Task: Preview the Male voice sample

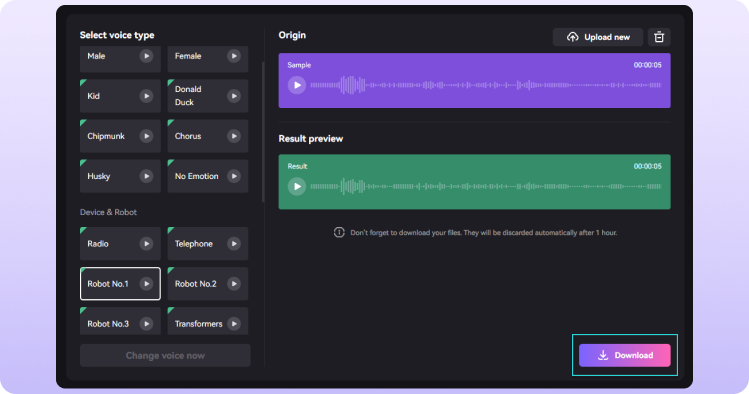Action: tap(146, 56)
